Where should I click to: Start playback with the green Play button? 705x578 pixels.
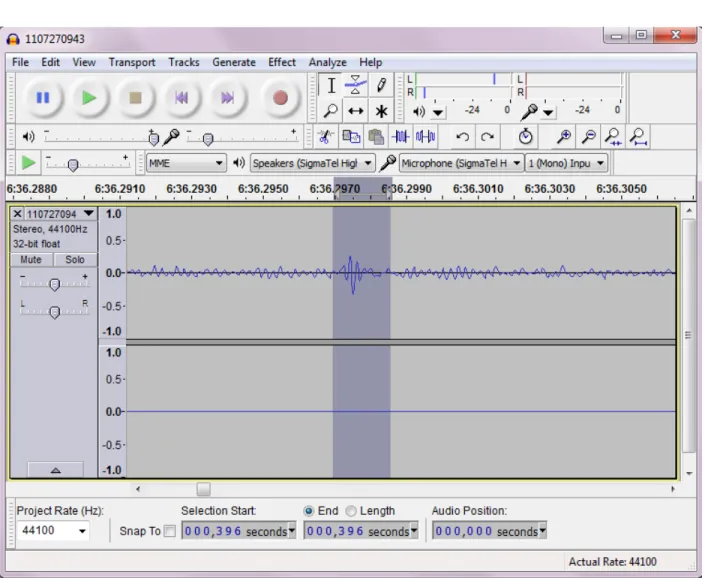[x=89, y=98]
